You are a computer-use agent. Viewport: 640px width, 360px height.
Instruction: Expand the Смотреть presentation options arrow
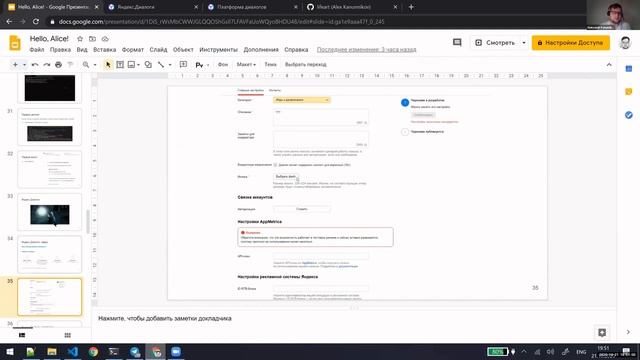click(524, 42)
